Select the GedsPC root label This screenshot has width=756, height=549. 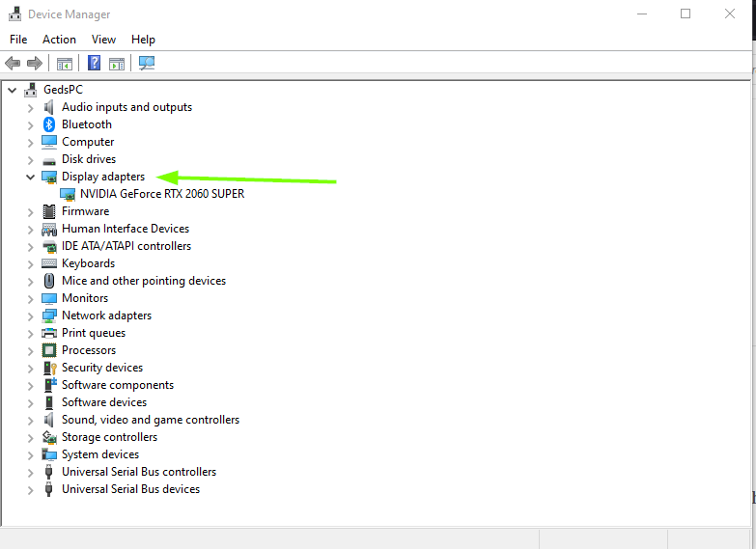(x=63, y=90)
